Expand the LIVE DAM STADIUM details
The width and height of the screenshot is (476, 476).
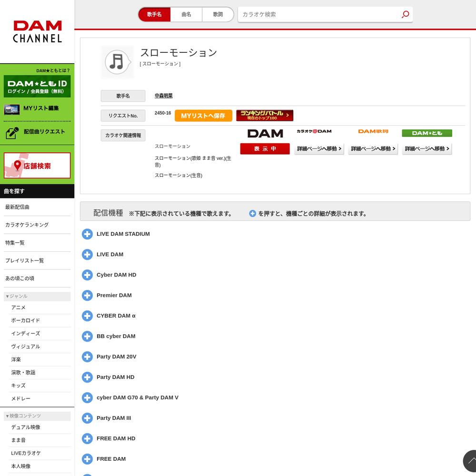pos(87,234)
